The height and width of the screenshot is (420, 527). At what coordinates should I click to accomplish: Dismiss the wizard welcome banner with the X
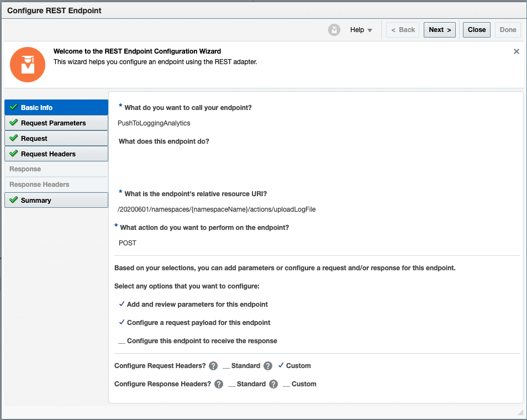click(x=517, y=51)
